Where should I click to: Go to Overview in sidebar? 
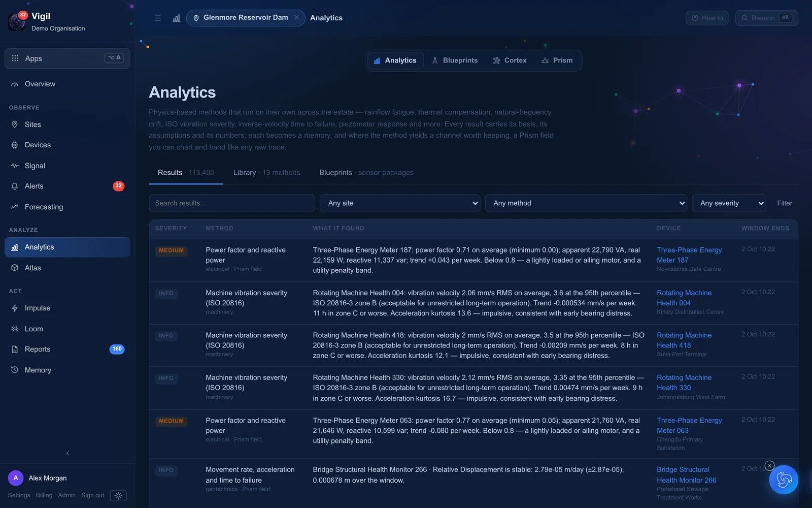click(67, 84)
